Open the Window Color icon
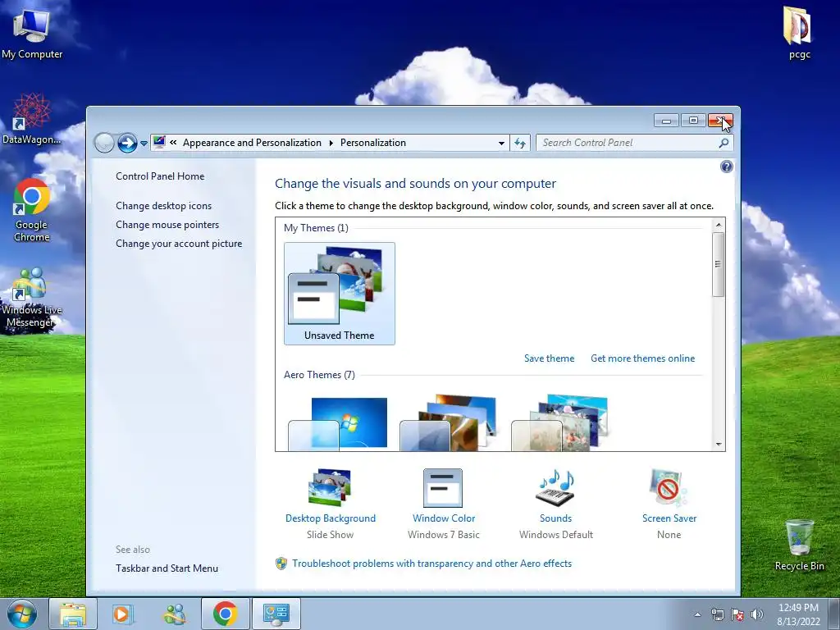The image size is (840, 630). tap(442, 487)
